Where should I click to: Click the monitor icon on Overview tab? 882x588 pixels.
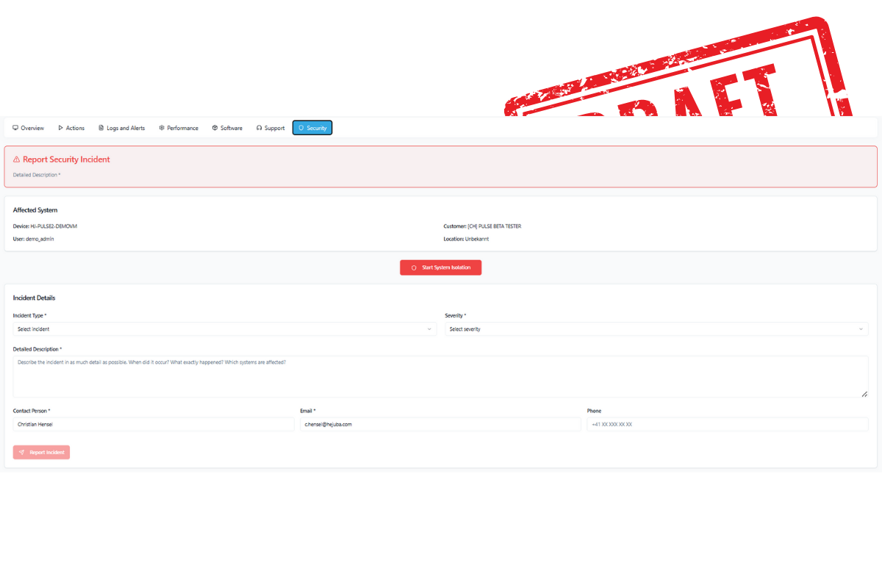coord(15,128)
